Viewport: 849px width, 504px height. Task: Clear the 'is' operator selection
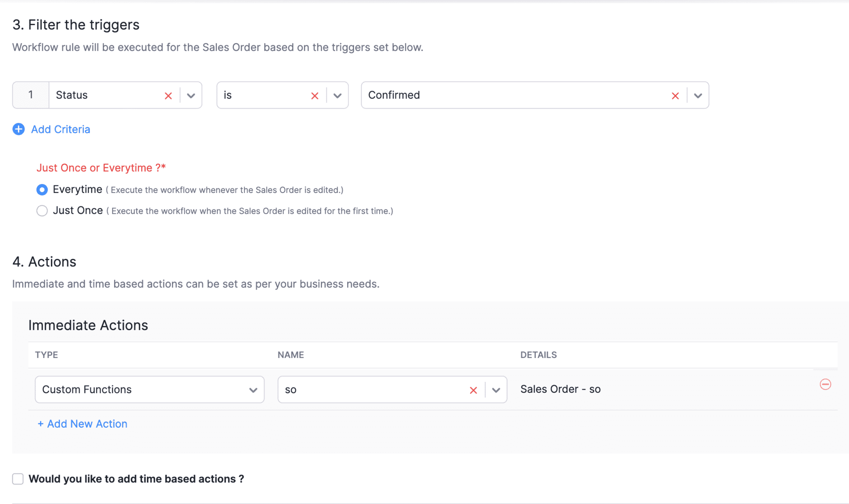[315, 96]
